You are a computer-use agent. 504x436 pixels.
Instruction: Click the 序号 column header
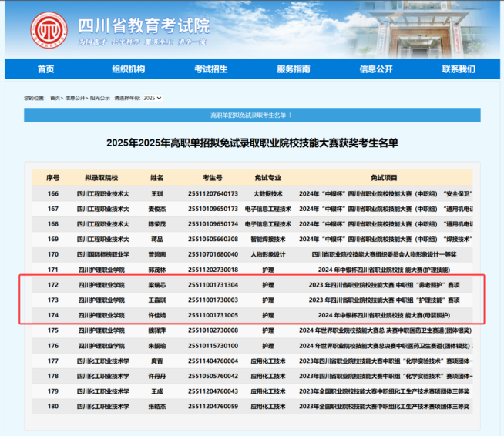point(52,178)
